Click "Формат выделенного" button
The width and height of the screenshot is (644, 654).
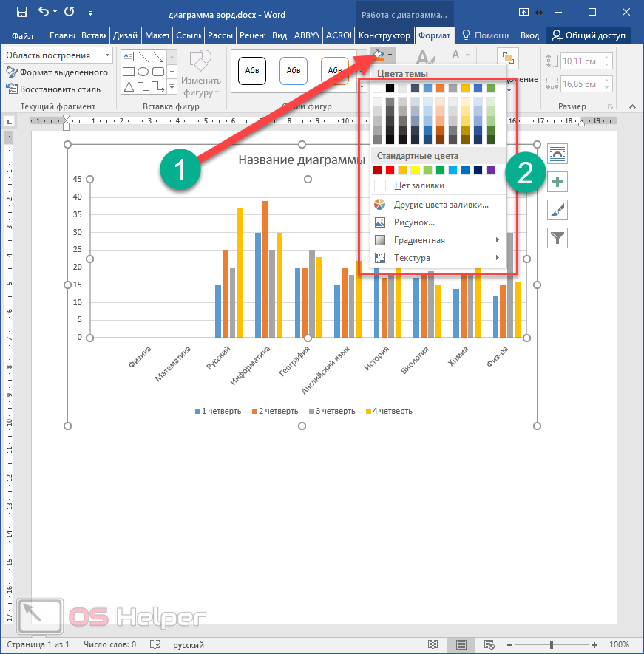[x=58, y=72]
